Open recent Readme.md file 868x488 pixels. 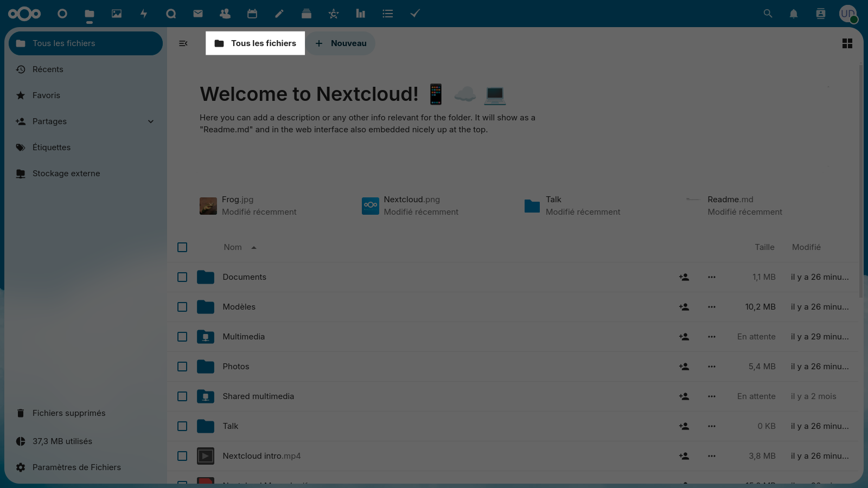click(x=734, y=206)
